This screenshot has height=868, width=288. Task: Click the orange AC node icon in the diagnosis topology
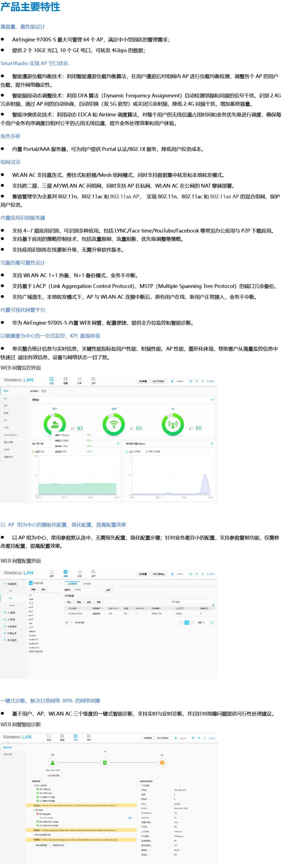pyautogui.click(x=162, y=763)
